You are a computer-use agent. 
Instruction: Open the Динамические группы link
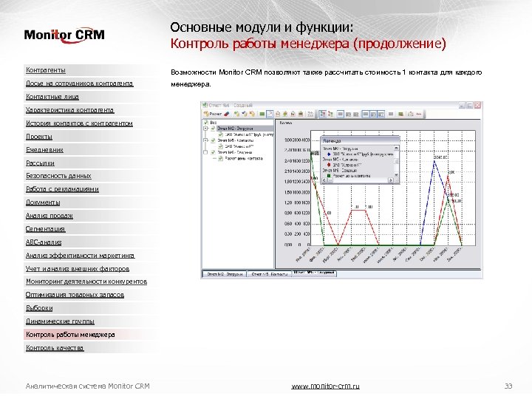tap(60, 321)
